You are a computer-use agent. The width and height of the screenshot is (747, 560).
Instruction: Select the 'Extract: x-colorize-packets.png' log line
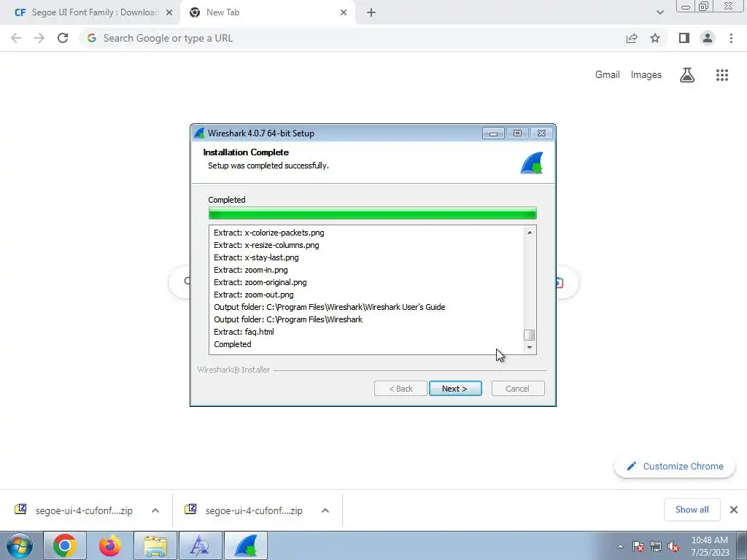(x=268, y=233)
